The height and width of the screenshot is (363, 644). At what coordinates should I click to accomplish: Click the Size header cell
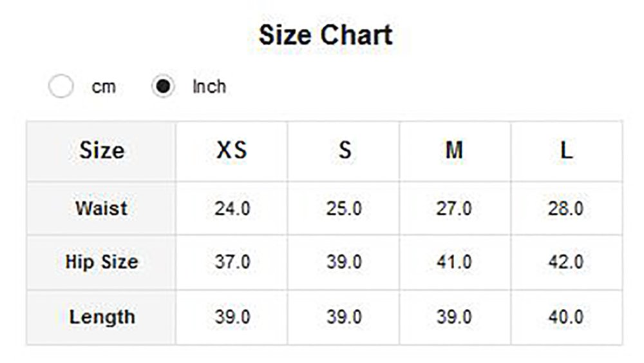pyautogui.click(x=102, y=150)
